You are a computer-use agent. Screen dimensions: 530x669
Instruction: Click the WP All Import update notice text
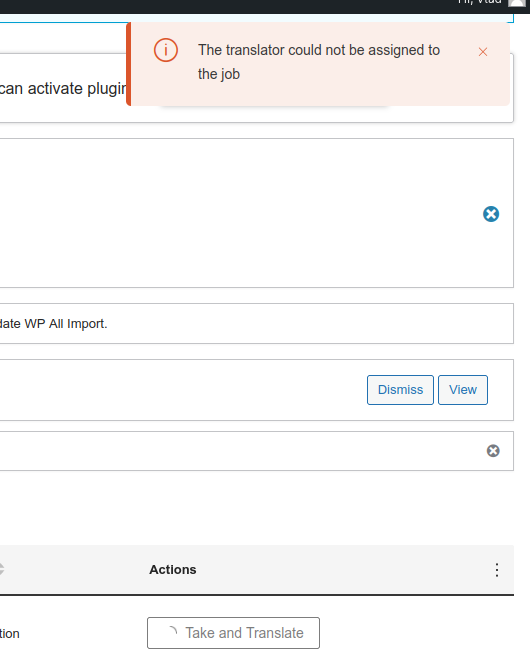coord(53,323)
